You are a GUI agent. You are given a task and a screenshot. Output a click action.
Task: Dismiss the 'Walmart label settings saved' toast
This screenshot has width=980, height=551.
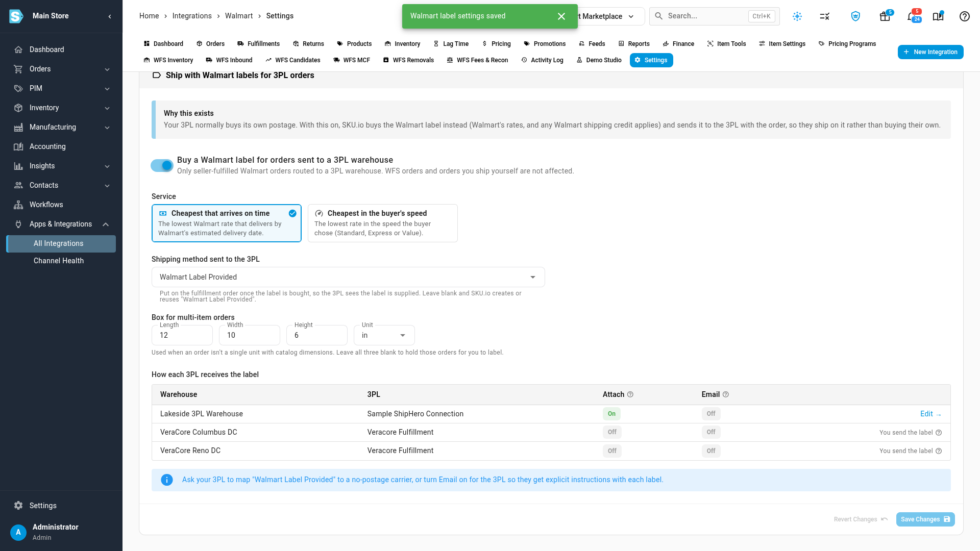[x=561, y=16]
